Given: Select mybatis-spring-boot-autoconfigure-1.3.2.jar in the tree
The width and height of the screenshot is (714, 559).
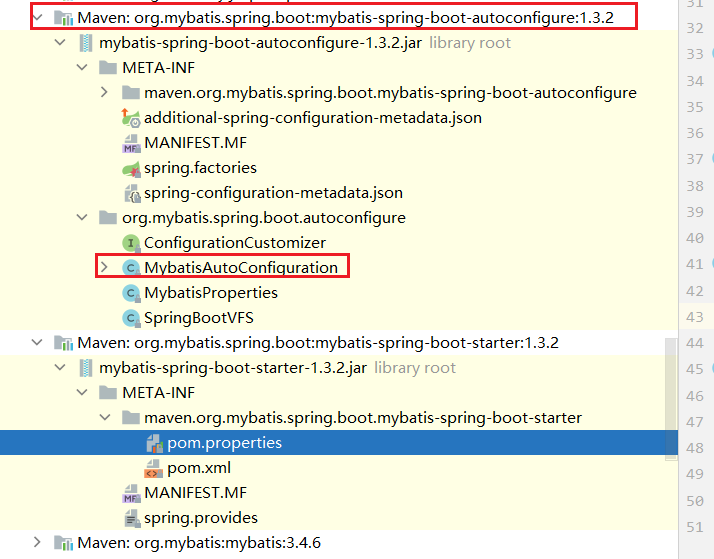Looking at the screenshot, I should tap(260, 43).
